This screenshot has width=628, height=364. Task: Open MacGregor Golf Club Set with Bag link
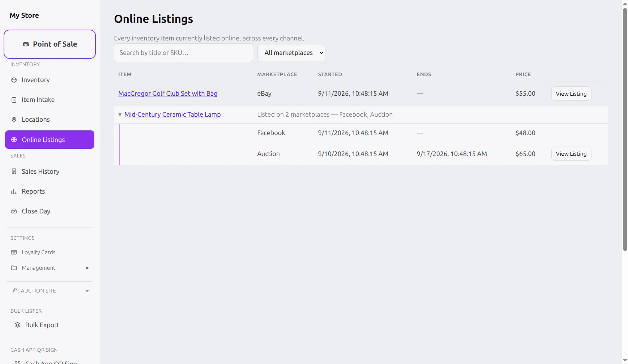168,94
